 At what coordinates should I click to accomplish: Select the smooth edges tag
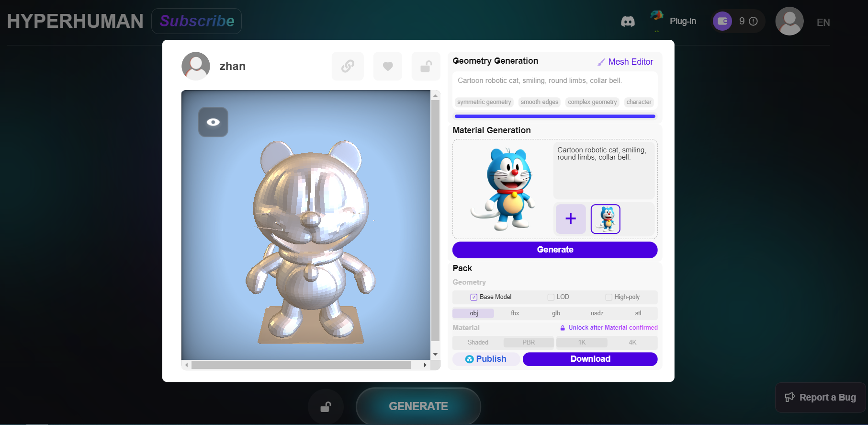[x=540, y=102]
